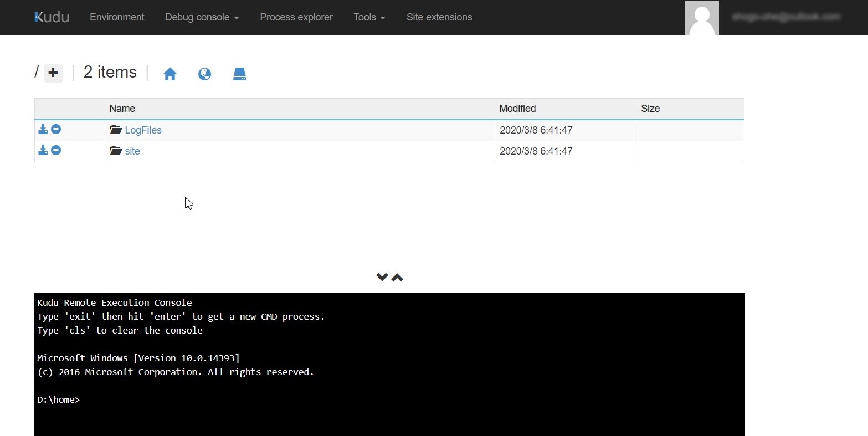Open the Tools dropdown menu
Image resolution: width=868 pixels, height=436 pixels.
click(x=368, y=17)
